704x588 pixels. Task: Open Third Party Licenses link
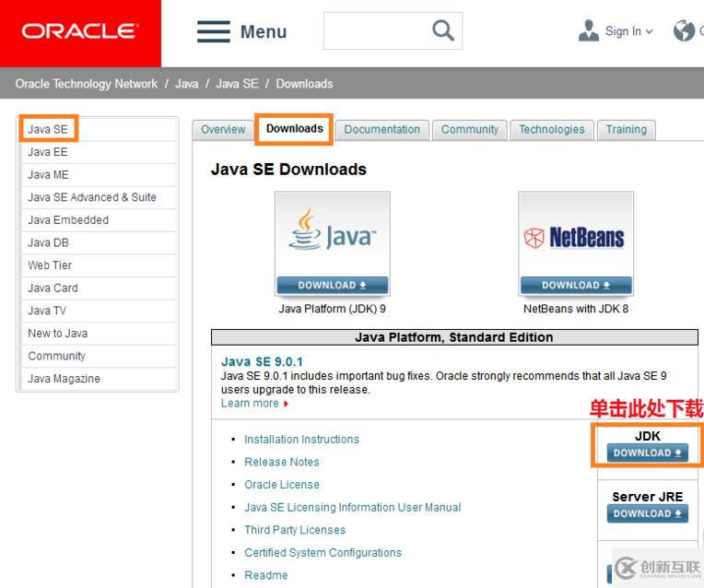click(295, 530)
